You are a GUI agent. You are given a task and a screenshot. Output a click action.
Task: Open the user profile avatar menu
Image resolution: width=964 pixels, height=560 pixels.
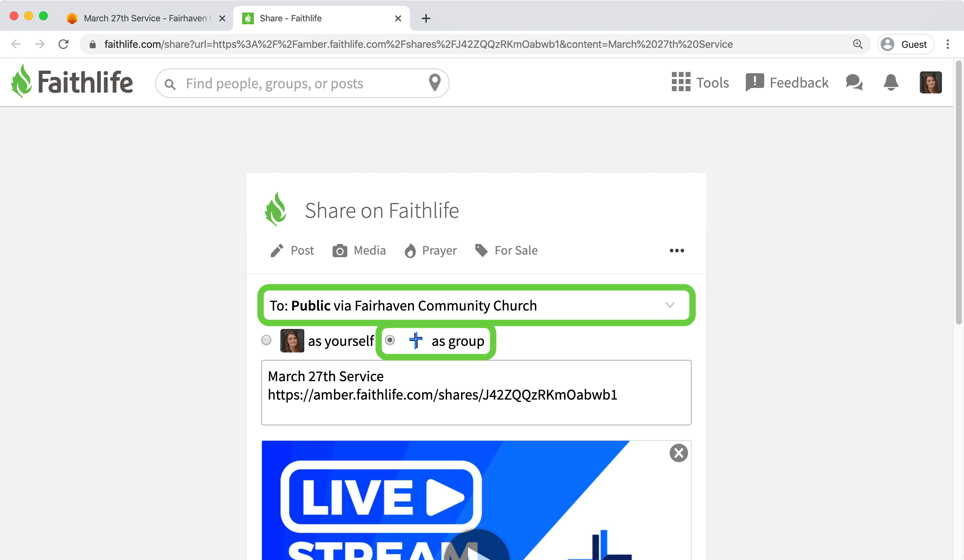coord(931,82)
